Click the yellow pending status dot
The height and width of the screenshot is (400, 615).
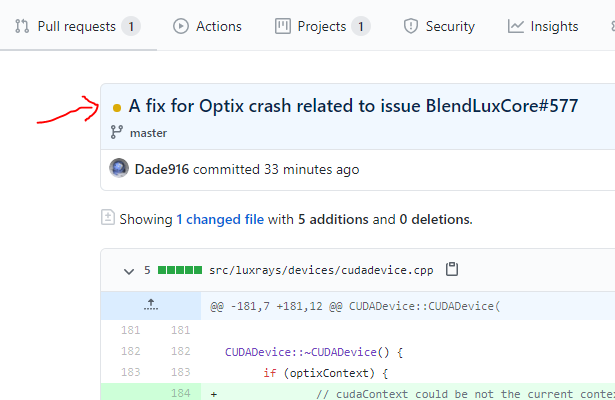(118, 107)
